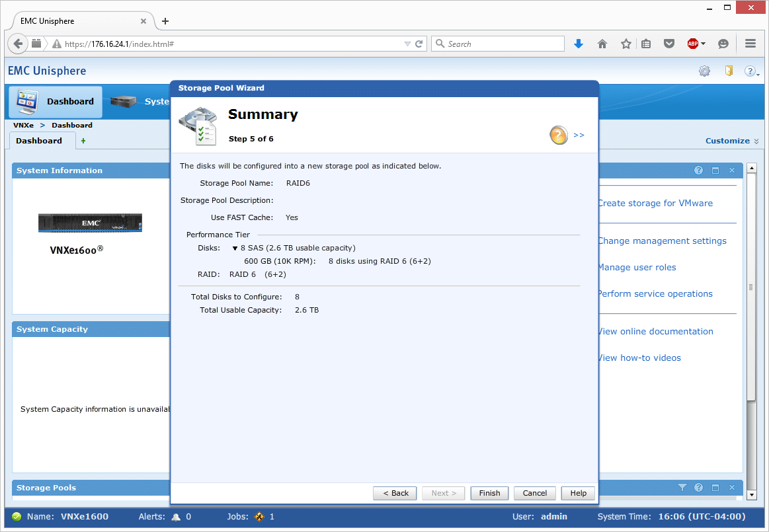Click the connection warning triangle in the address bar
Viewport: 769px width, 532px height.
click(57, 44)
